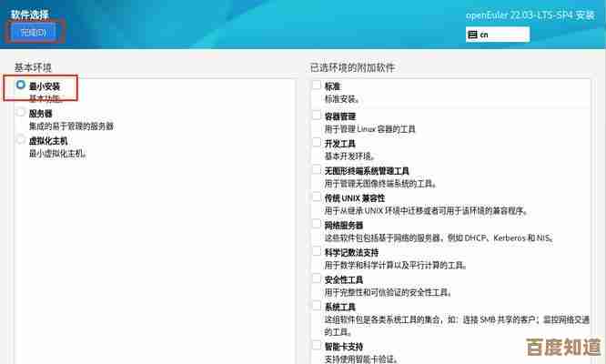The image size is (606, 364).
Task: Tick the 系统工具 checkbox
Action: [317, 306]
